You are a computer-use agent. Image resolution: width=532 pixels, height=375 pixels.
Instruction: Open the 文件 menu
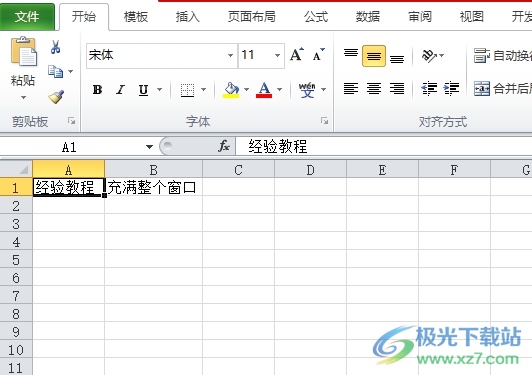point(27,16)
